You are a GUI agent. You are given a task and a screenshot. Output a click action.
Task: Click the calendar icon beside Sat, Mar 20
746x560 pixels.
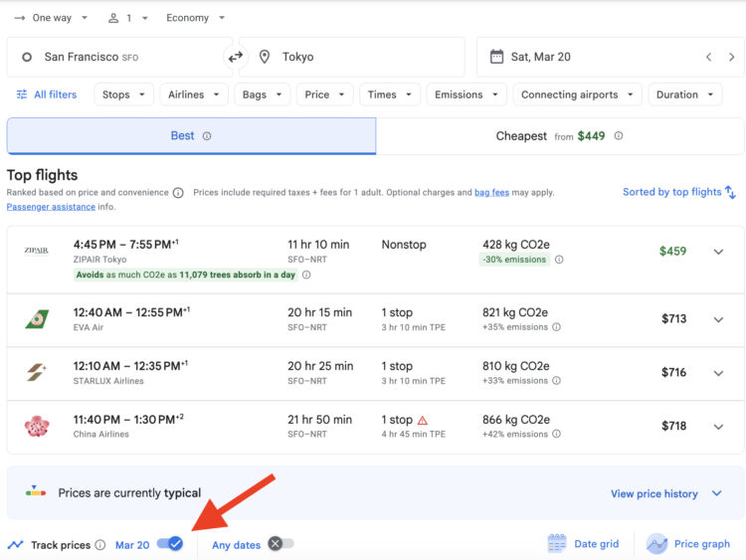click(x=496, y=57)
